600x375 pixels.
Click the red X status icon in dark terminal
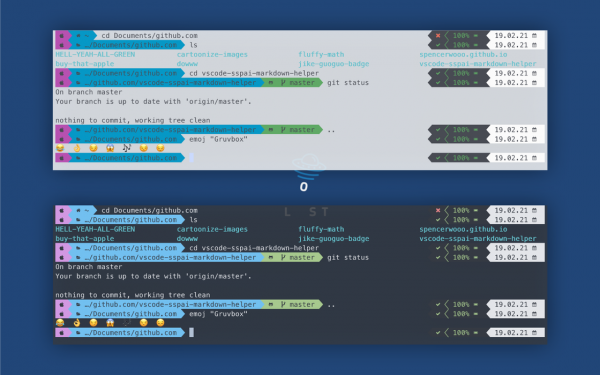pos(438,210)
